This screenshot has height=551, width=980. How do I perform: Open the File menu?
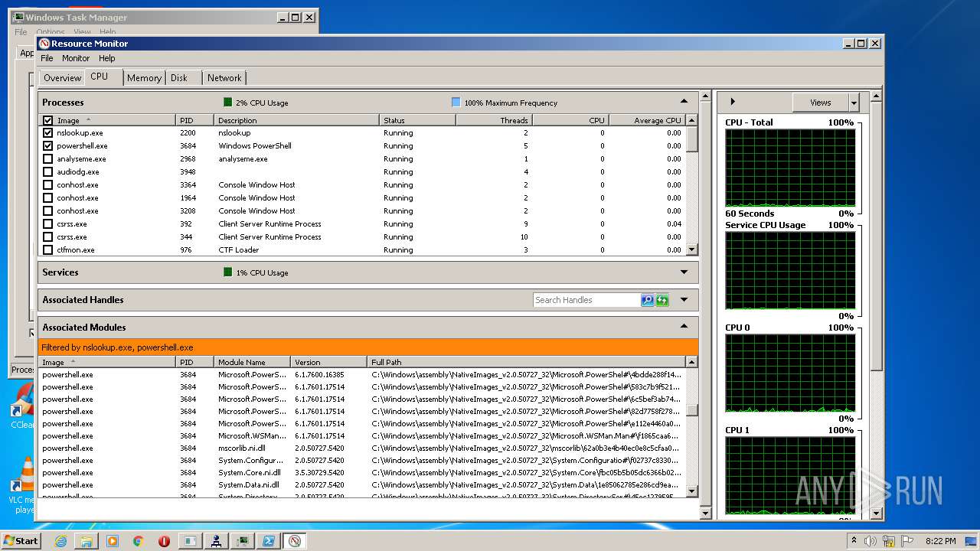click(47, 58)
